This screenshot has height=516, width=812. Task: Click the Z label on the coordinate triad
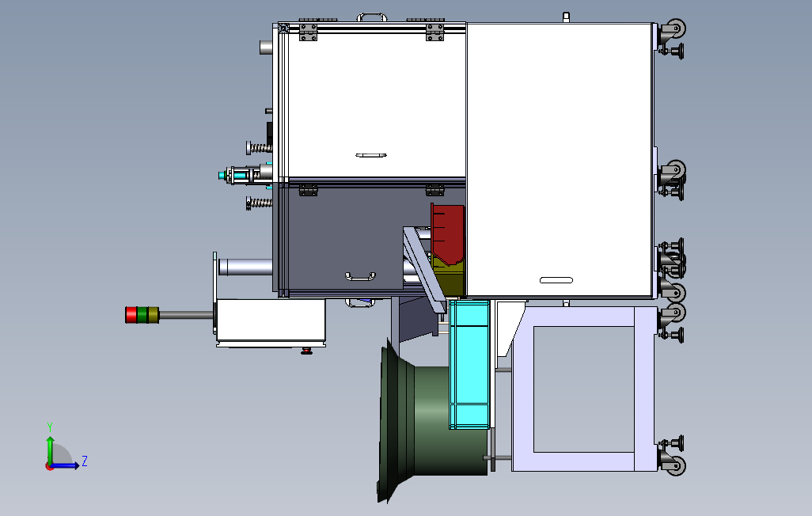[85, 461]
